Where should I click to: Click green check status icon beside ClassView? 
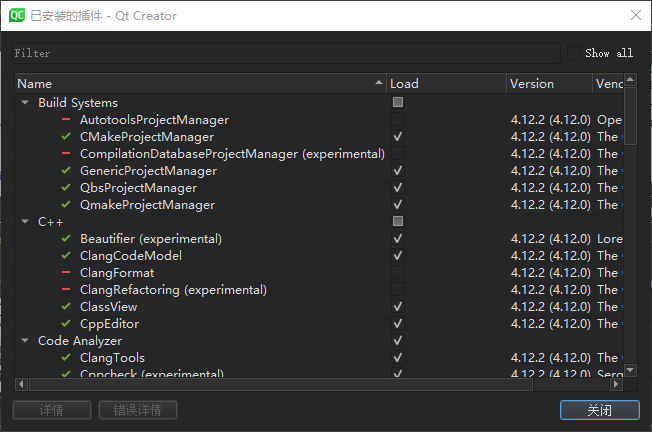tap(66, 306)
